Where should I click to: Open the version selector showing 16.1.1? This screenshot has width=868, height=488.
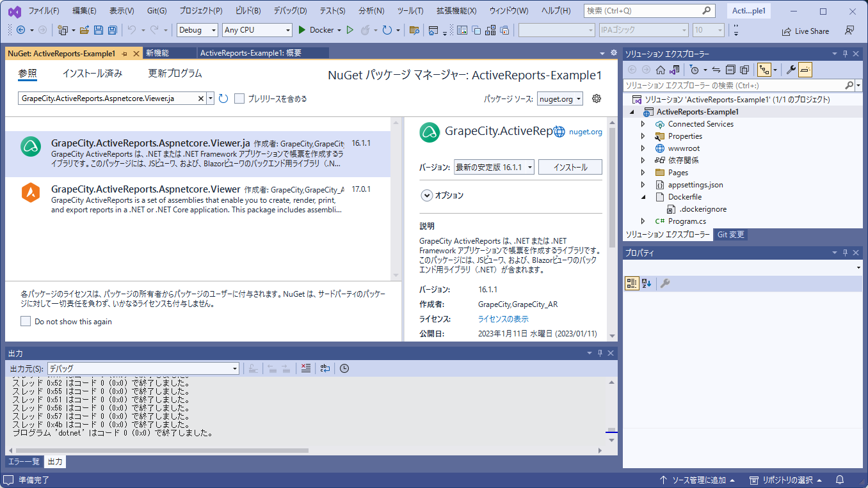[494, 167]
